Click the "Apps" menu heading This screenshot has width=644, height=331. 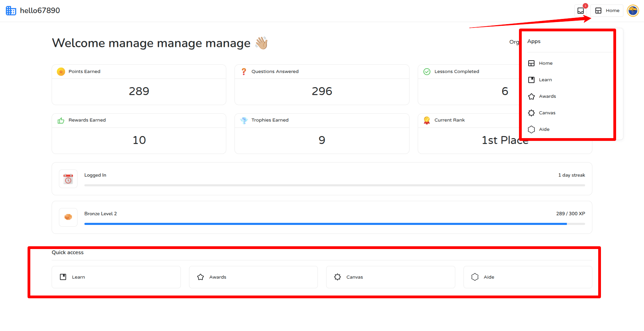click(534, 41)
